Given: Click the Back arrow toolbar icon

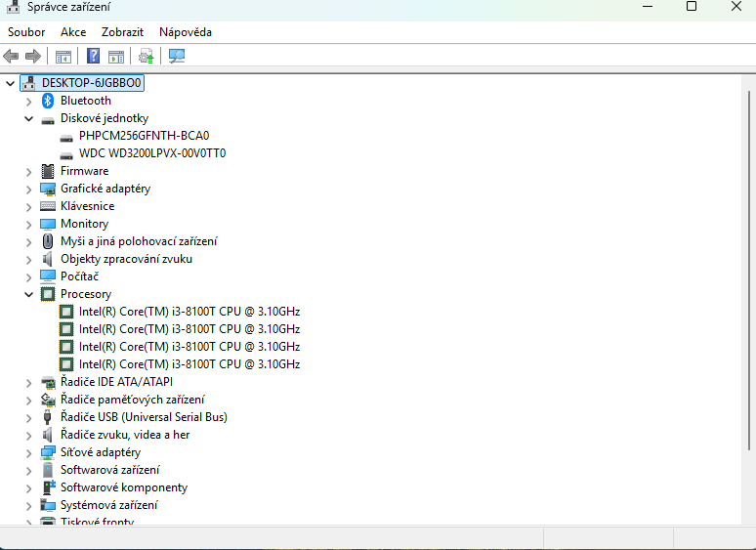Looking at the screenshot, I should 11,56.
